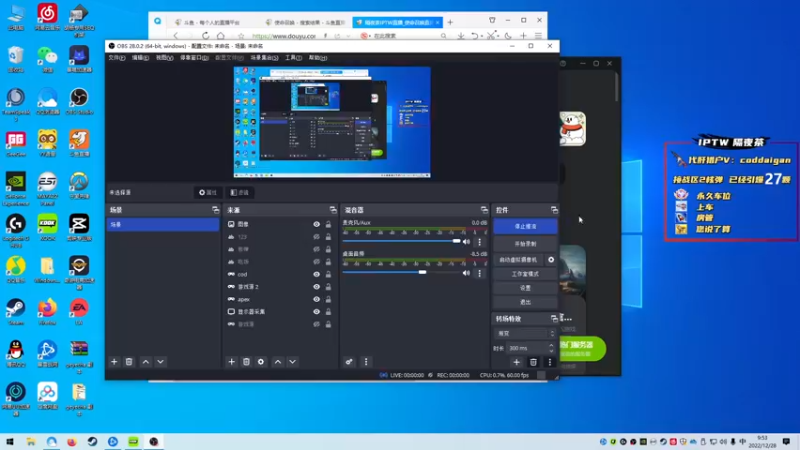Open the 麦克风/Aux three-dot options menu
This screenshot has height=450, width=800.
[480, 242]
